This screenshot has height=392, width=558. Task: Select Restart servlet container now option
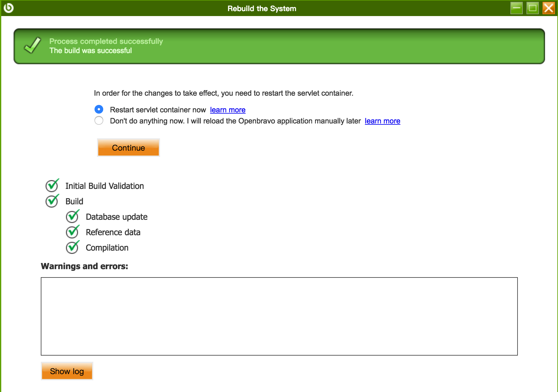tap(99, 109)
